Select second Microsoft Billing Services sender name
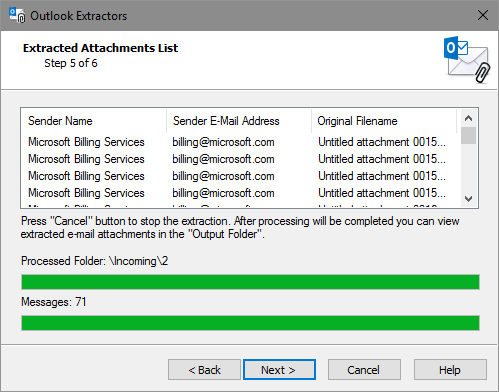 pyautogui.click(x=86, y=159)
